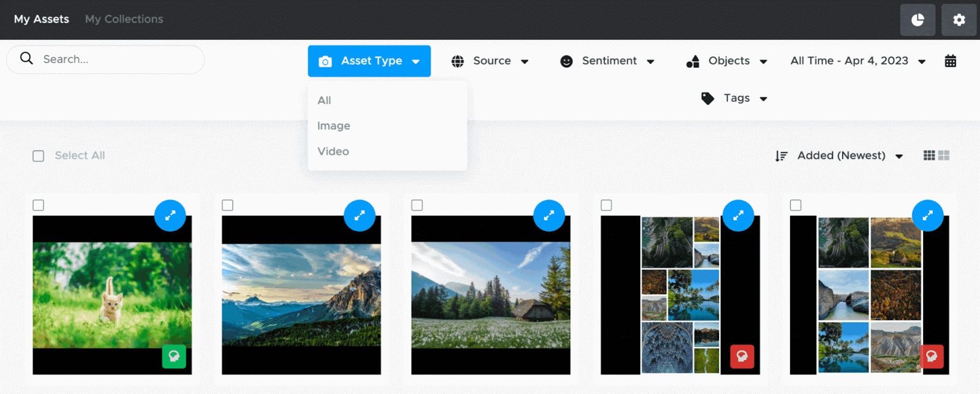Expand the fourth collage image with blue arrow button
Image resolution: width=980 pixels, height=394 pixels.
(x=738, y=215)
